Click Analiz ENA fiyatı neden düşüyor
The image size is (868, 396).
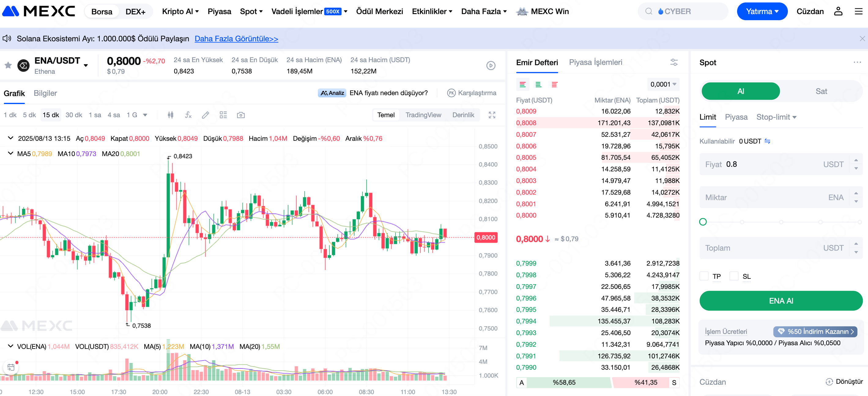point(372,93)
